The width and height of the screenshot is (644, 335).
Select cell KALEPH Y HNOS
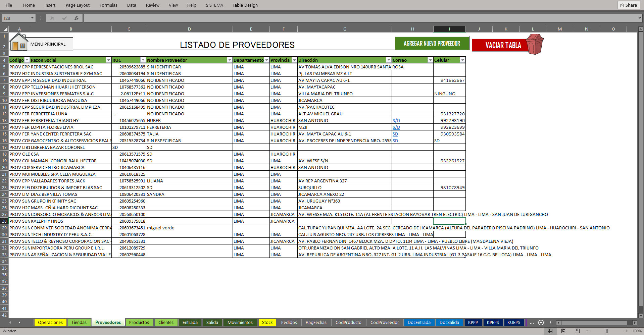pos(71,221)
